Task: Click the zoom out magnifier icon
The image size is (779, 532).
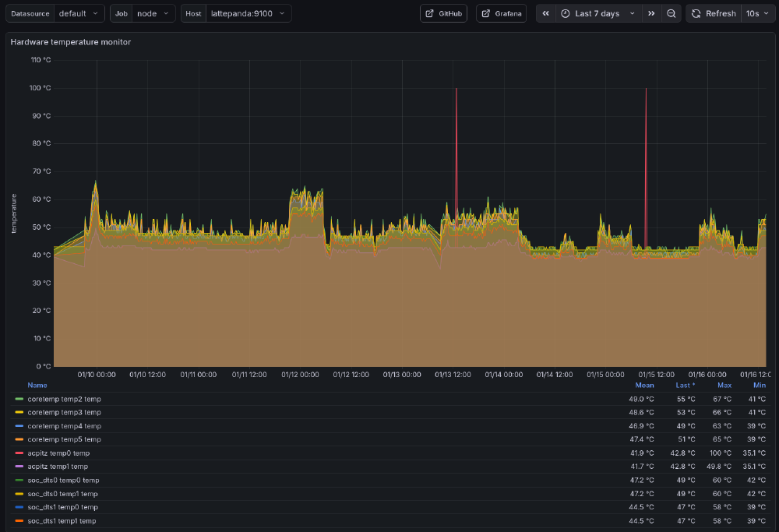Action: 671,12
